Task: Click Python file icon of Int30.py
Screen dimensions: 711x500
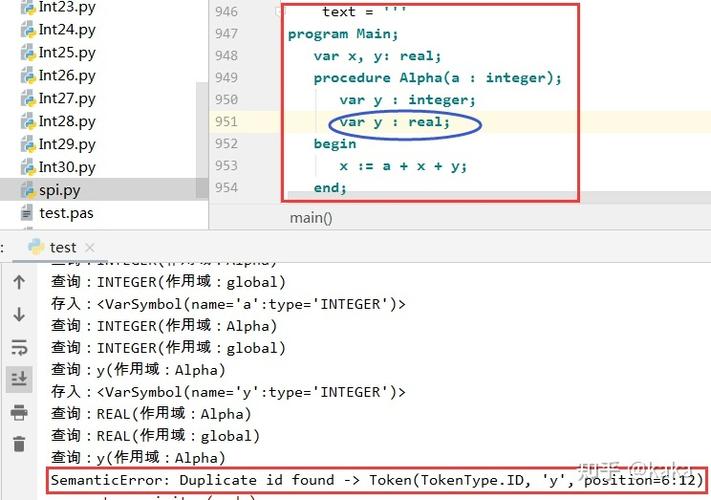Action: 28,168
